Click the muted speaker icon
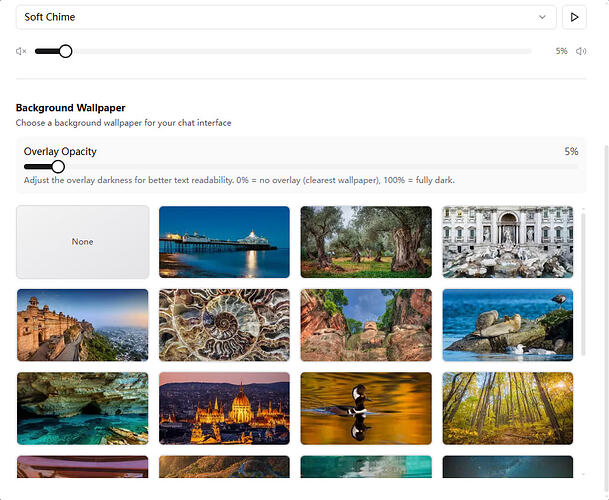Viewport: 609px width, 500px height. pyautogui.click(x=22, y=51)
